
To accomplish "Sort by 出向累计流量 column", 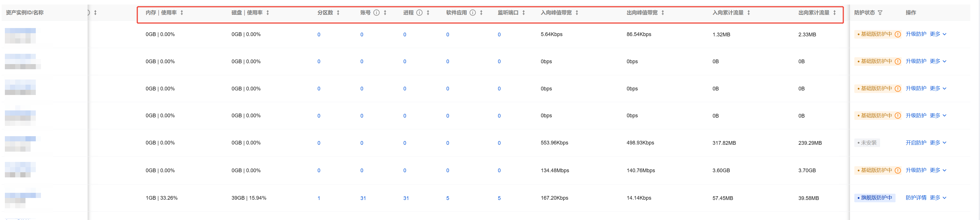I will pos(834,13).
